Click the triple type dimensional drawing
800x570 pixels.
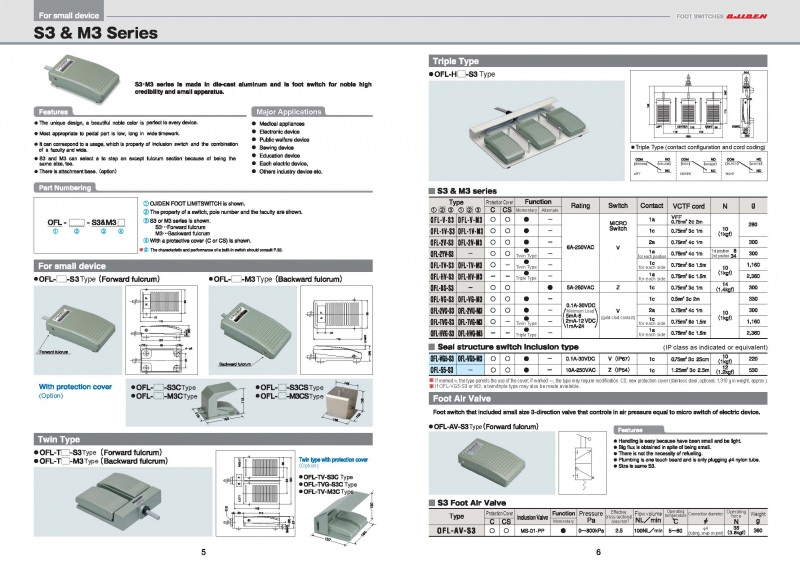click(698, 107)
